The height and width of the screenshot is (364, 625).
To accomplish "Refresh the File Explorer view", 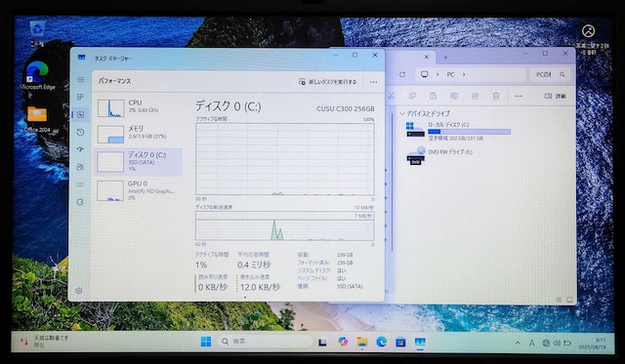I will point(402,74).
